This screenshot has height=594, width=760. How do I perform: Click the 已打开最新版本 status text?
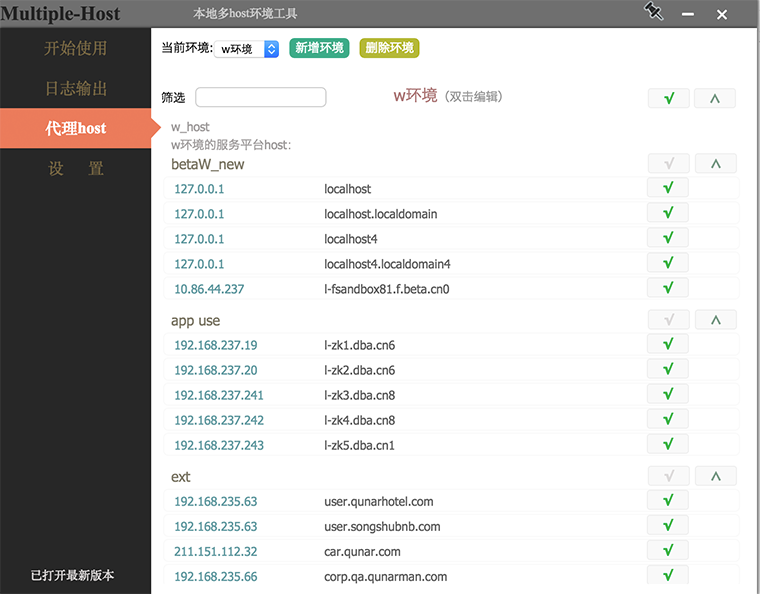[x=72, y=575]
